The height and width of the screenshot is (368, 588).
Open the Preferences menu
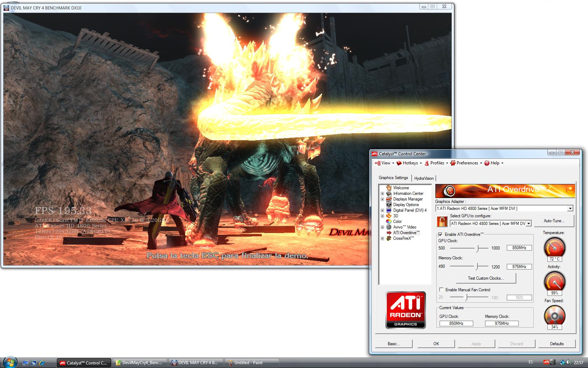(x=467, y=163)
